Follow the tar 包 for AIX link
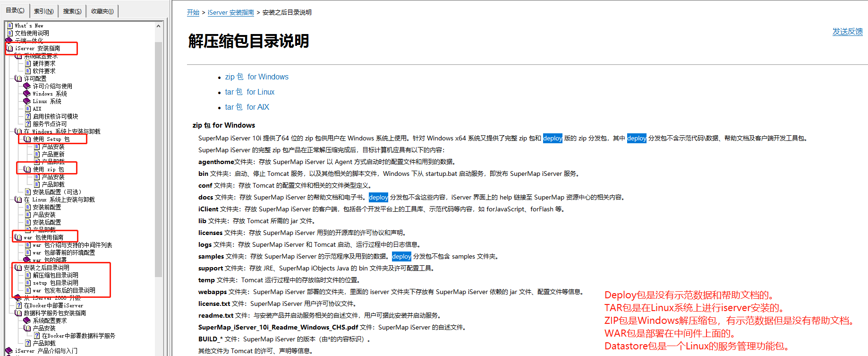Screen dimensions: 868x356 [x=247, y=107]
